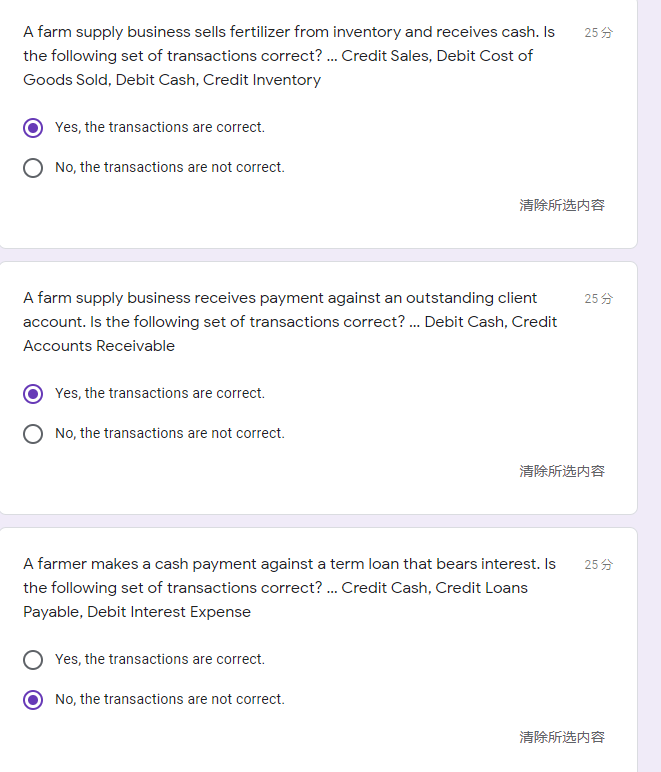Click the "Yes, the transactions are correct." text under loan question

pyautogui.click(x=160, y=660)
